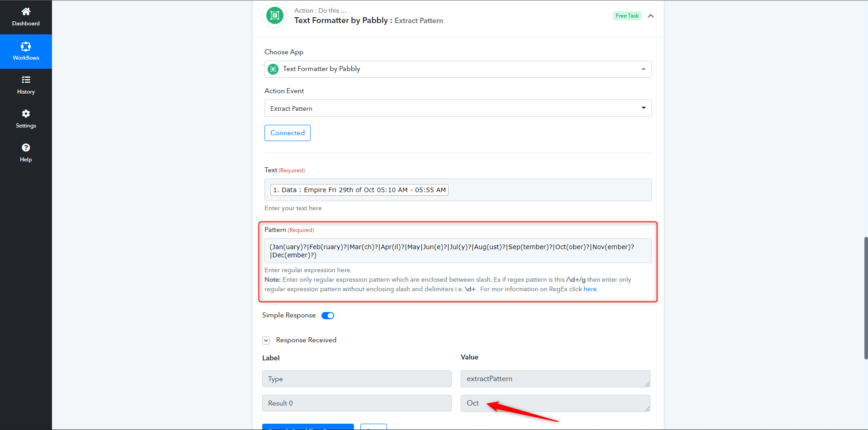Open the Choose App dropdown
868x430 pixels.
point(458,69)
